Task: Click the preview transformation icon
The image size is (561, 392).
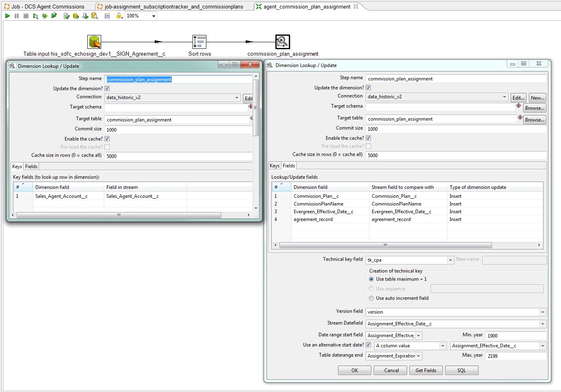Action: (36, 16)
